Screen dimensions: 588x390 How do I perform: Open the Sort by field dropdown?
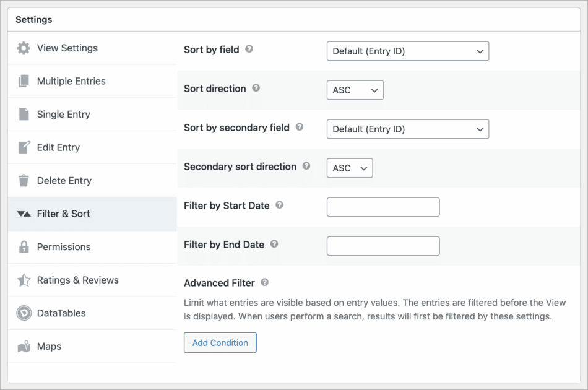click(407, 51)
